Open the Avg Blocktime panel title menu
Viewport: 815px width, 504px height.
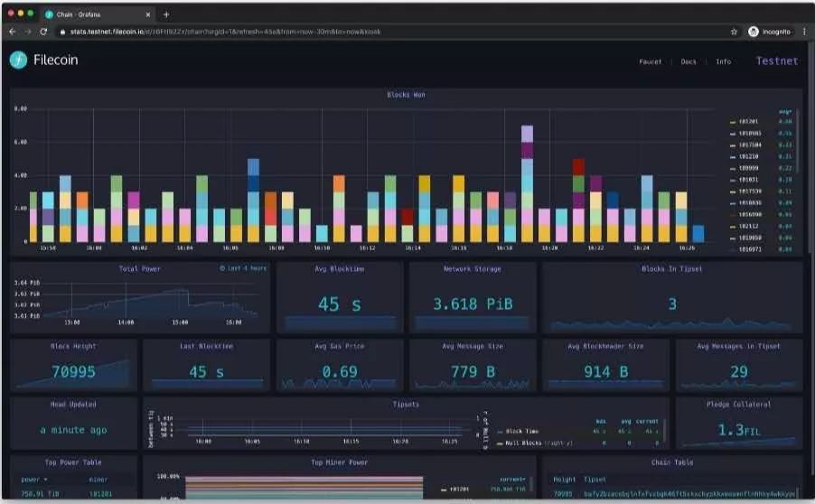340,268
